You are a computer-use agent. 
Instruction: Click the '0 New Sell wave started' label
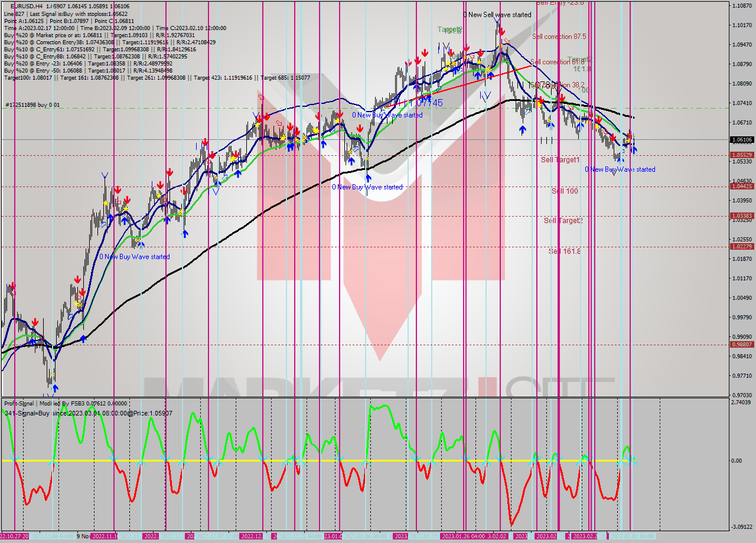[497, 15]
